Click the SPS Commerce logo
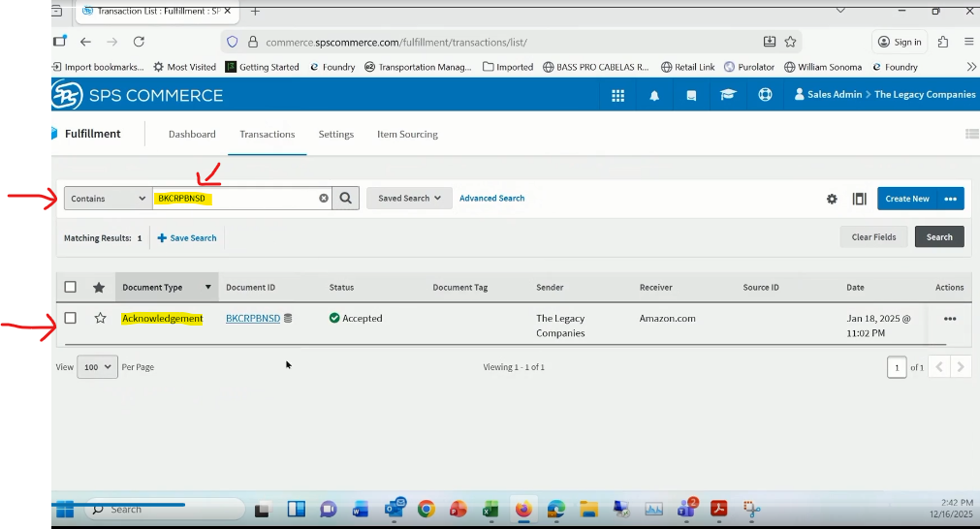The height and width of the screenshot is (529, 980). 137,95
